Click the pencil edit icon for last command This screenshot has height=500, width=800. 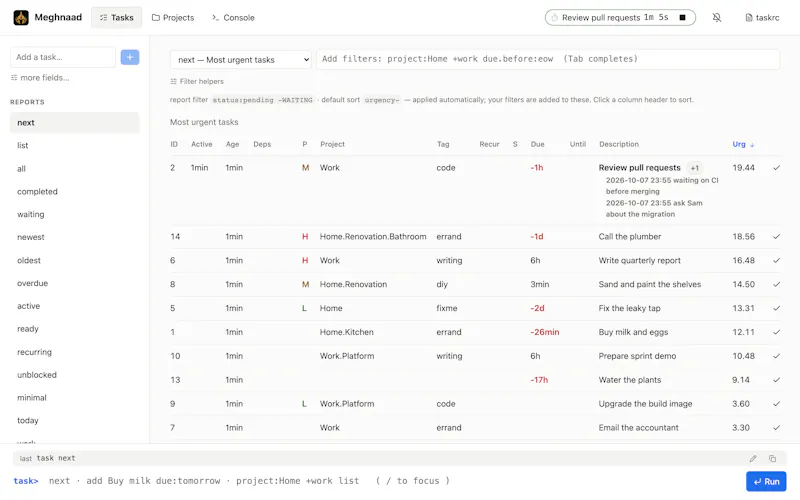click(x=753, y=458)
